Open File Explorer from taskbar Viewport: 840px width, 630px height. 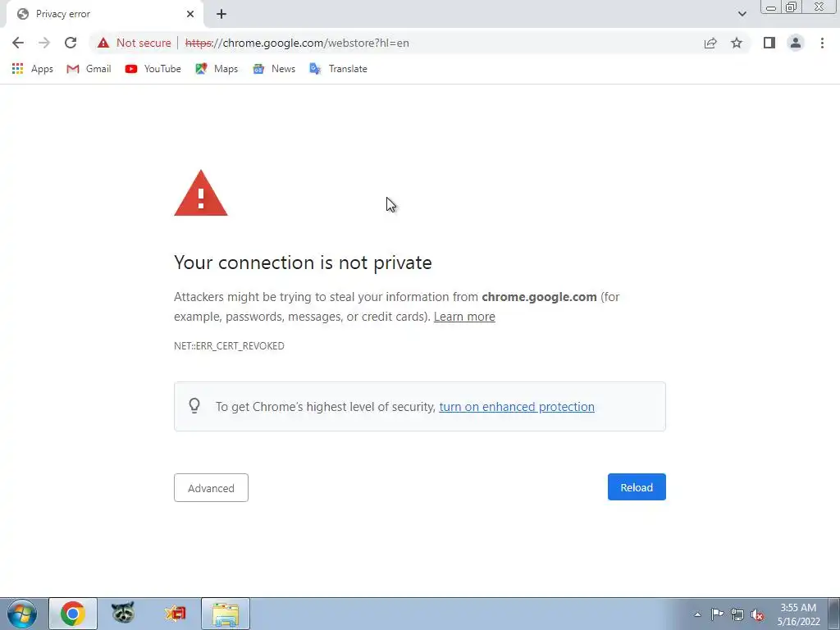[226, 614]
